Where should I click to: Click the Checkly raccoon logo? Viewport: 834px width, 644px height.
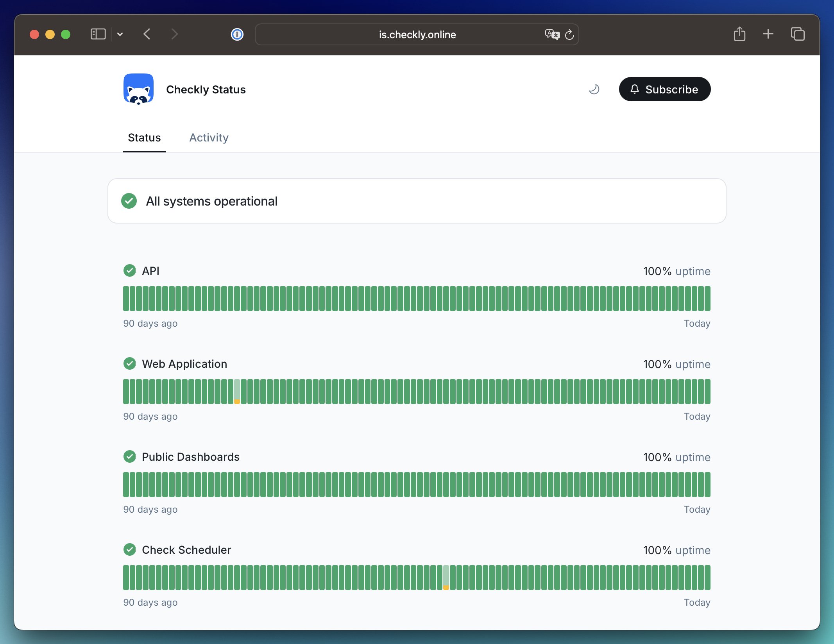coord(138,89)
